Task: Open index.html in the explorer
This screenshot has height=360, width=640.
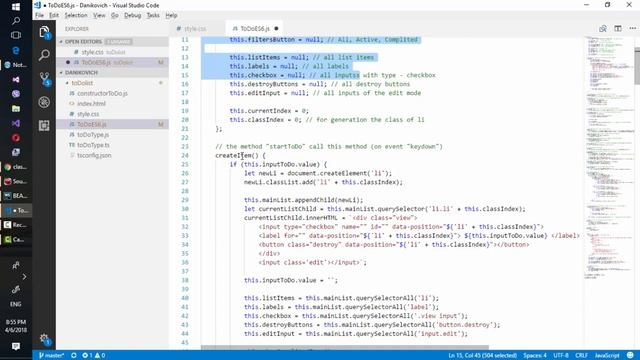Action: [112, 104]
